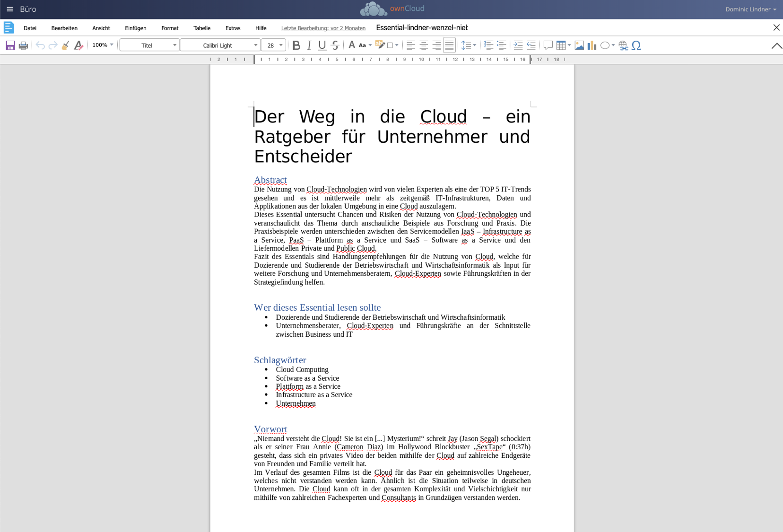This screenshot has width=783, height=532.
Task: Open the paragraph style Titel dropdown
Action: (x=149, y=45)
